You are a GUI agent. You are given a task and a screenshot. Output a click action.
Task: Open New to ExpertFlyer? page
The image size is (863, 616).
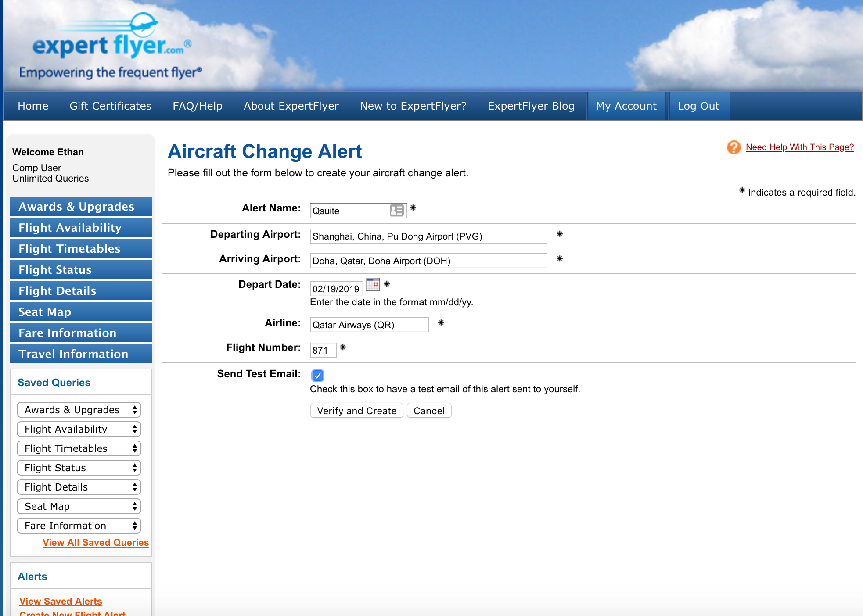413,106
